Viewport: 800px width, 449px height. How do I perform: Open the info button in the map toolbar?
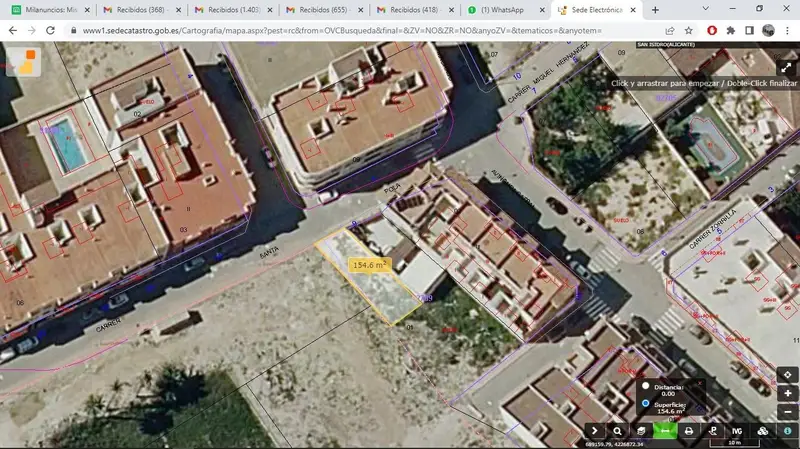tap(787, 431)
